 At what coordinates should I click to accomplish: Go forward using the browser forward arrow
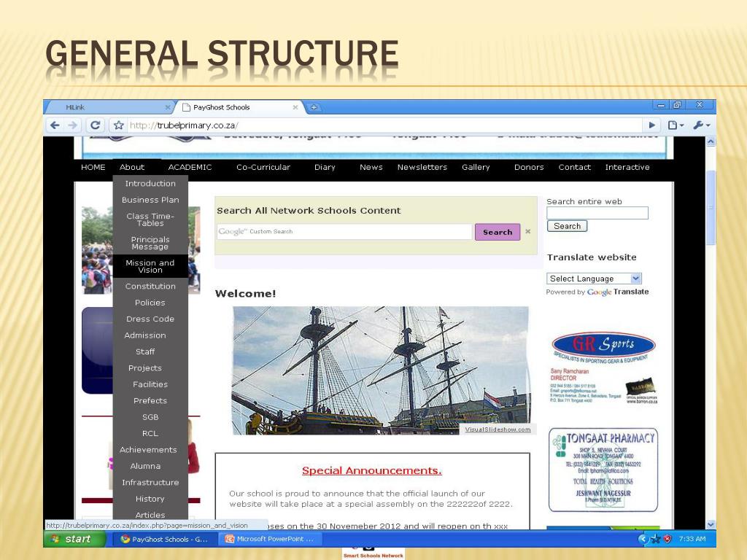72,125
